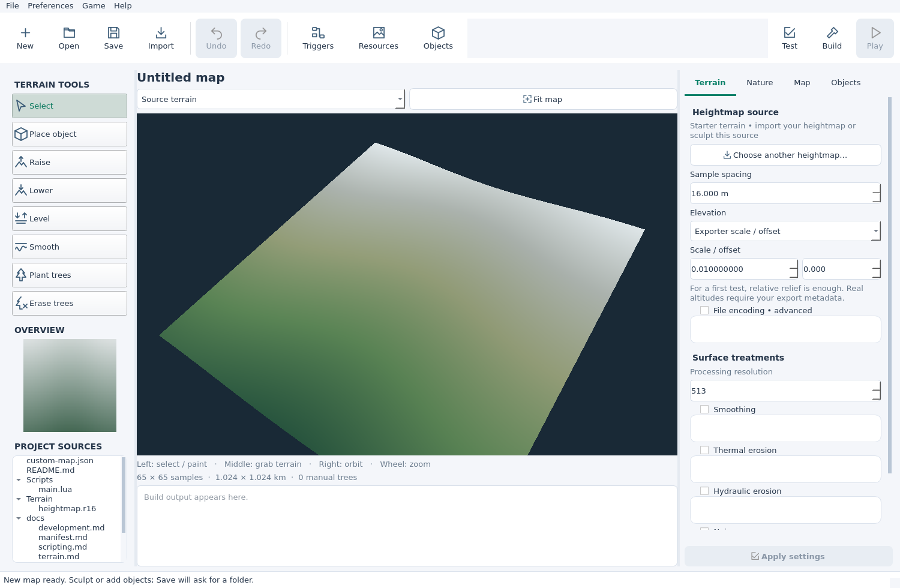Turn on Hydraulic erosion checkbox
Viewport: 900px width, 588px height.
pyautogui.click(x=704, y=491)
